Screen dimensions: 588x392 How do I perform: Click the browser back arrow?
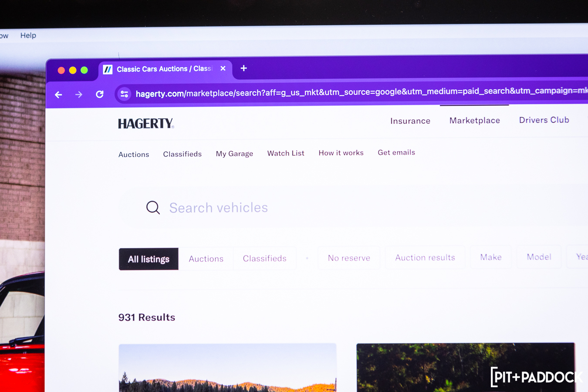pos(58,95)
